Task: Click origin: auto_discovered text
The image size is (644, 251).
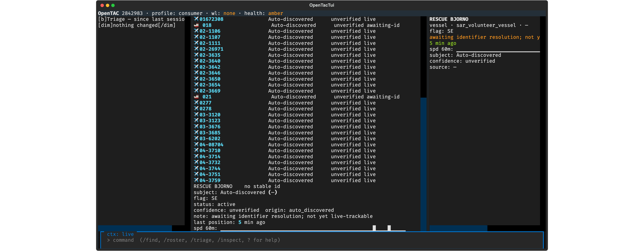Action: pyautogui.click(x=299, y=210)
